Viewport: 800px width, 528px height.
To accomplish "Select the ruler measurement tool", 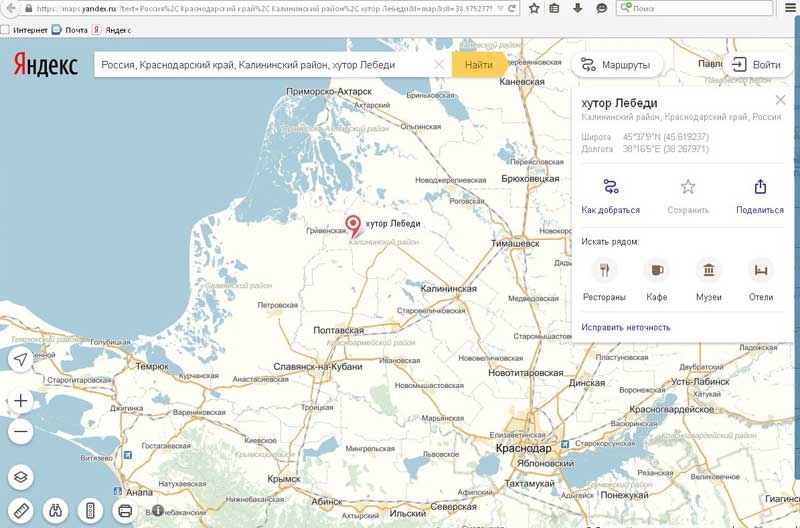I will click(20, 510).
